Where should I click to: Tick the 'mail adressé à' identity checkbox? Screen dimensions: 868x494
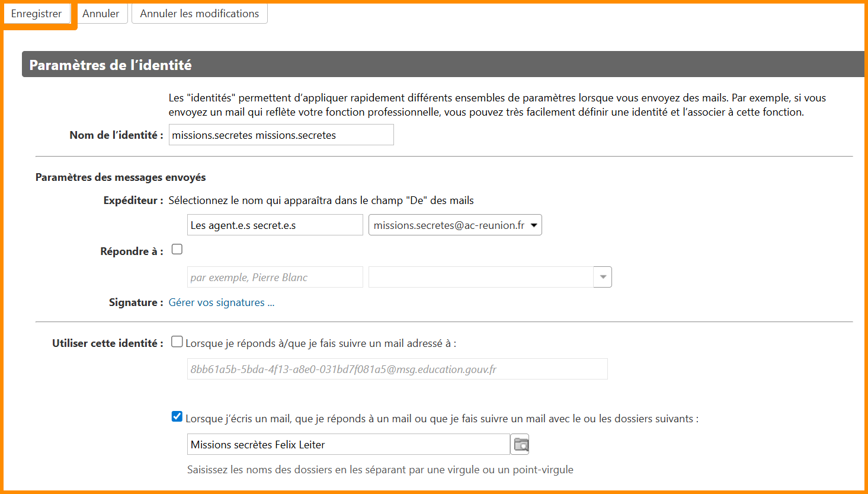[177, 342]
